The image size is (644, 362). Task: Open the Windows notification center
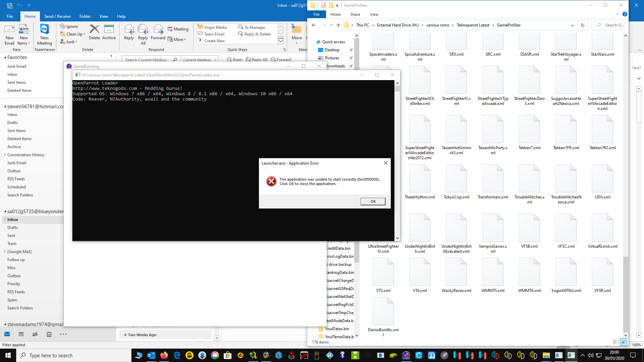point(633,355)
